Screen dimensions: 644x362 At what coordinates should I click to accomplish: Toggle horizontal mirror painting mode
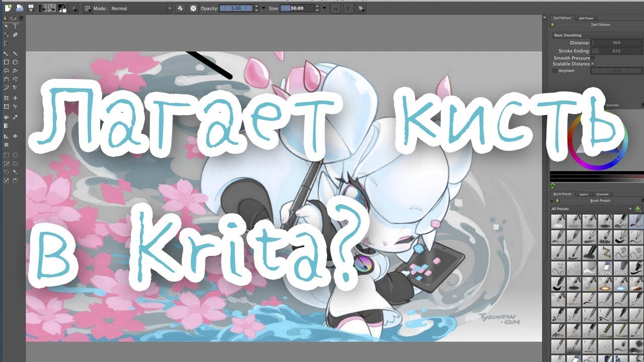click(x=336, y=9)
